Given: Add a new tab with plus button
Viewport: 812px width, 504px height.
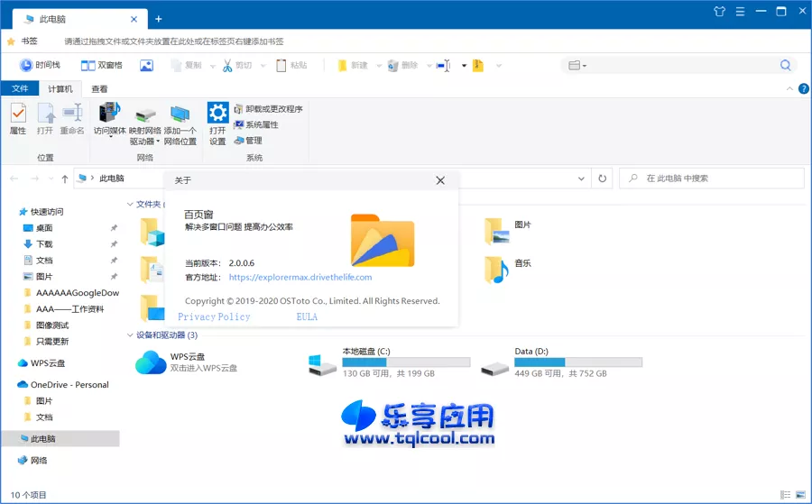Looking at the screenshot, I should tap(159, 19).
